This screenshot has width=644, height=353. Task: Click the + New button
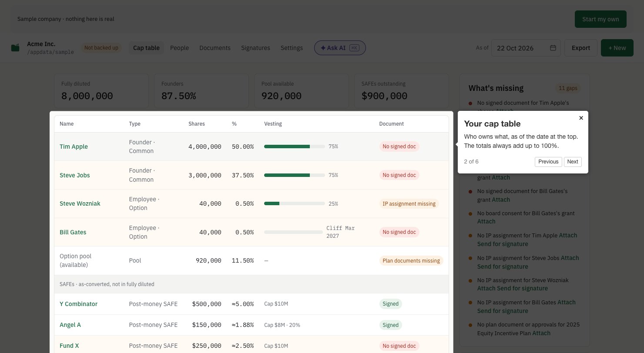[x=617, y=48]
